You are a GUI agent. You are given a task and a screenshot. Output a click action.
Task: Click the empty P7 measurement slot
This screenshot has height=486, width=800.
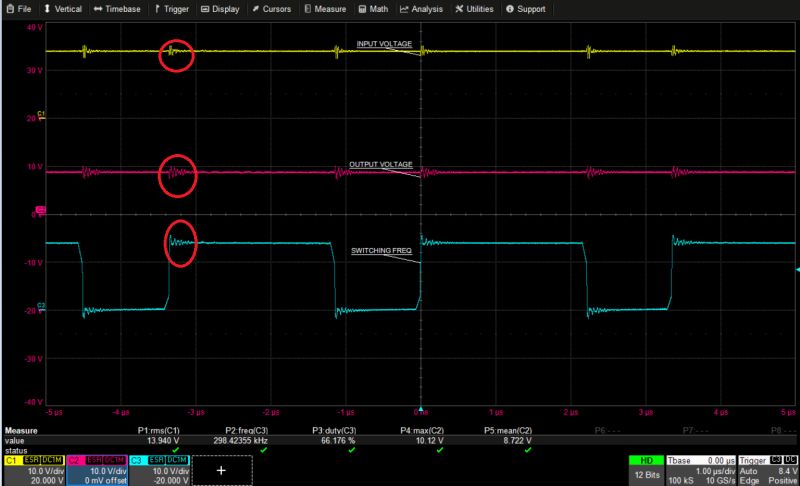[695, 430]
